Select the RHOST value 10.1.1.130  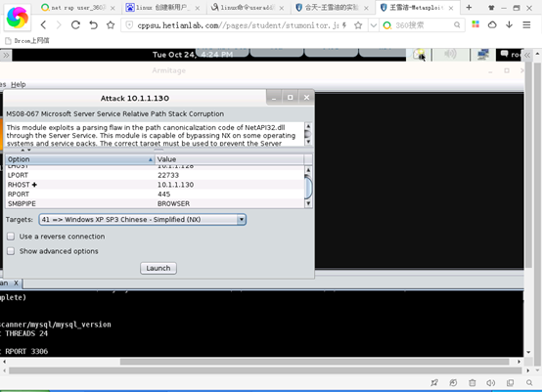(x=175, y=185)
